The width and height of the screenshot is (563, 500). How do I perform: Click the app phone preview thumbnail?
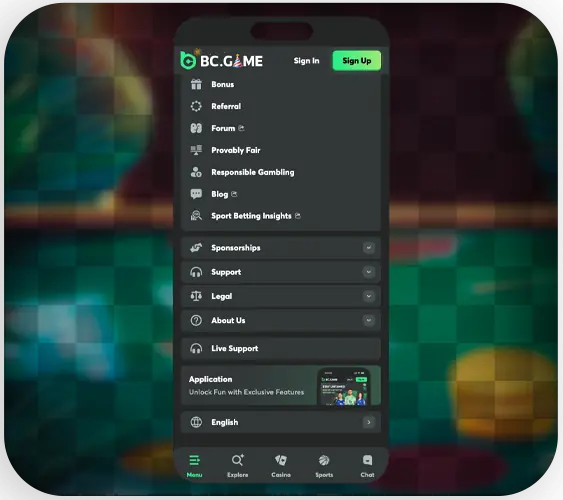(x=344, y=387)
